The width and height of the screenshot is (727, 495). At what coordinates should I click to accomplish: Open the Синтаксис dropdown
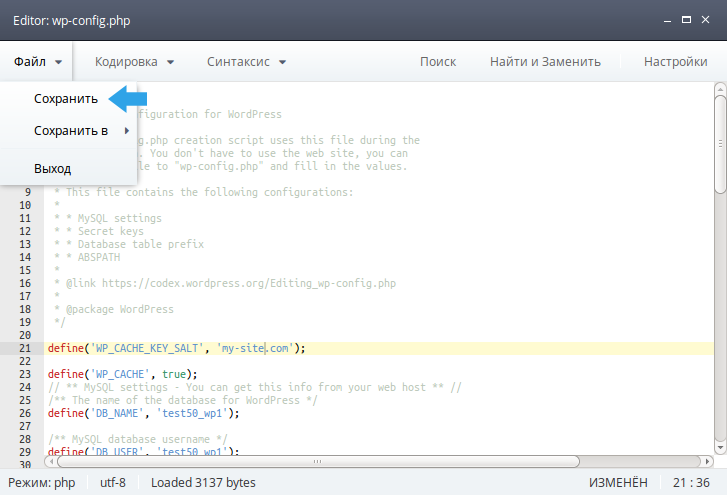coord(246,62)
